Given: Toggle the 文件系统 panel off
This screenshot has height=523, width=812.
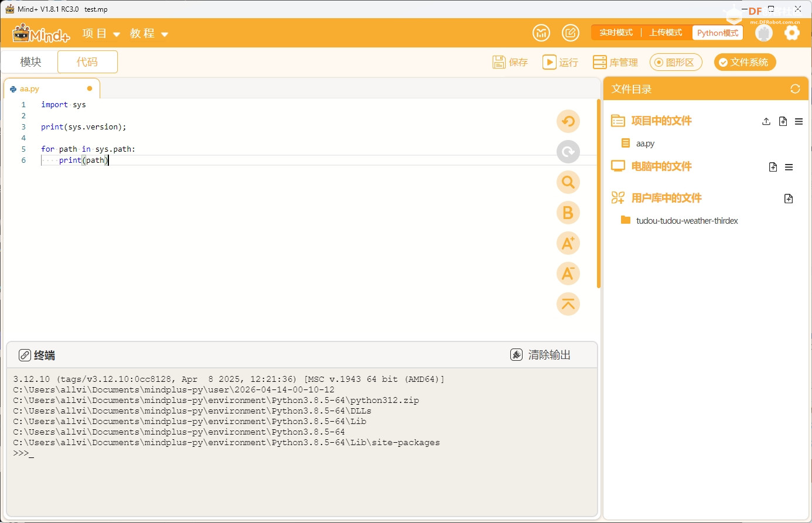Looking at the screenshot, I should (x=745, y=61).
